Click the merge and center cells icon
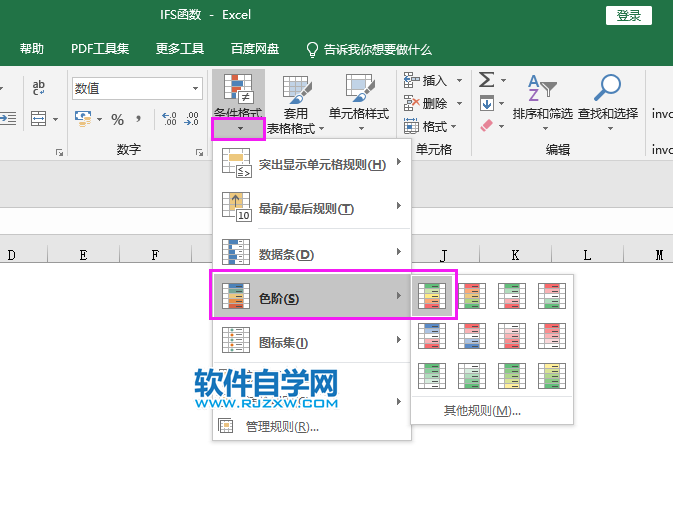This screenshot has height=513, width=673. (x=39, y=119)
